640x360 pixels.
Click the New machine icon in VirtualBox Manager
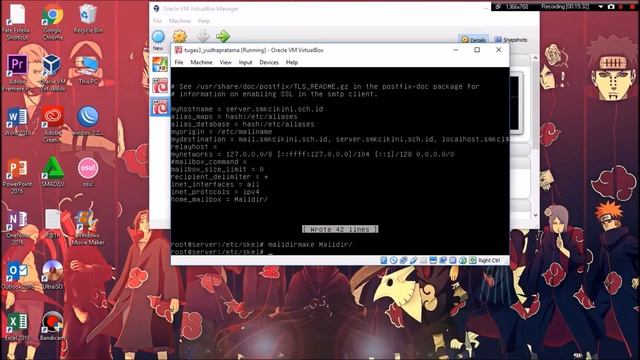point(158,37)
